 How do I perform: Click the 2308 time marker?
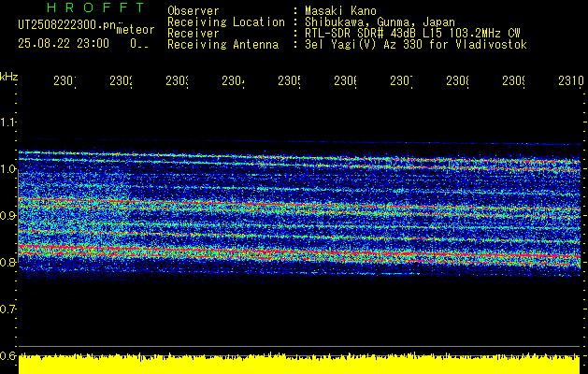(457, 81)
